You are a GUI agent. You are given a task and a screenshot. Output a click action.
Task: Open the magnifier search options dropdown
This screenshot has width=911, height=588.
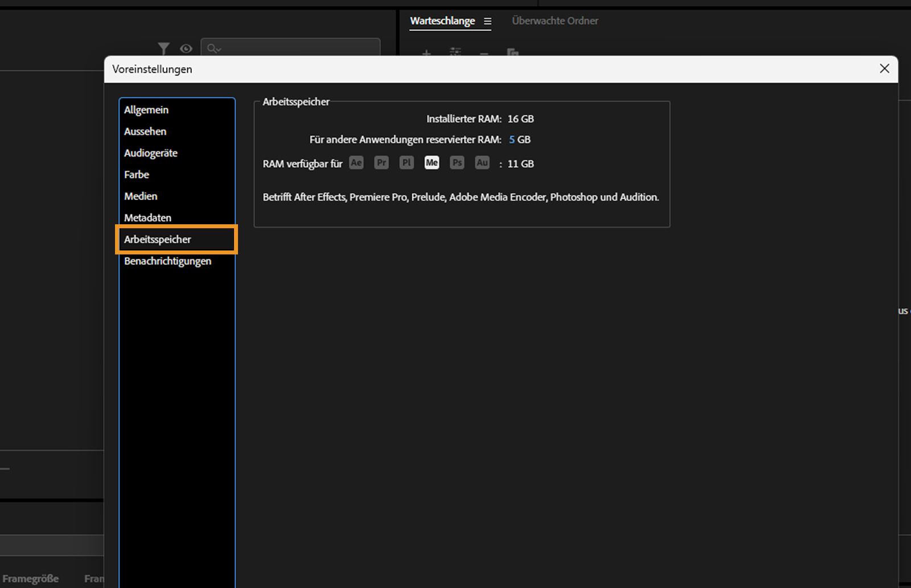pos(214,49)
